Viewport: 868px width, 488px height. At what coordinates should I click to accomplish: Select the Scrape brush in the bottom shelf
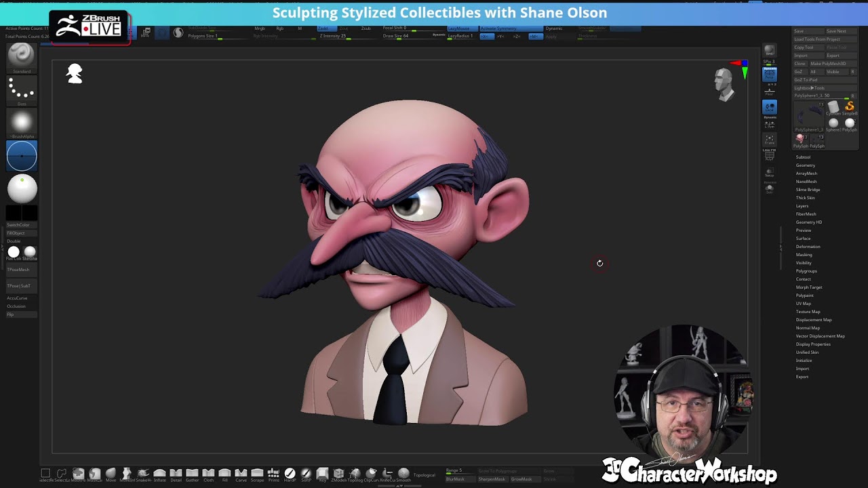257,474
